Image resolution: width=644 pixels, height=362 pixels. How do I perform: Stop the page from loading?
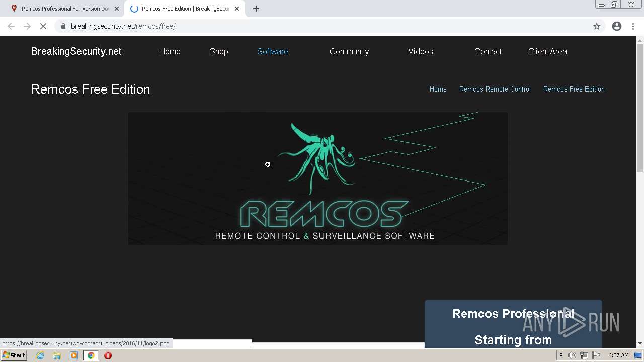pyautogui.click(x=43, y=26)
